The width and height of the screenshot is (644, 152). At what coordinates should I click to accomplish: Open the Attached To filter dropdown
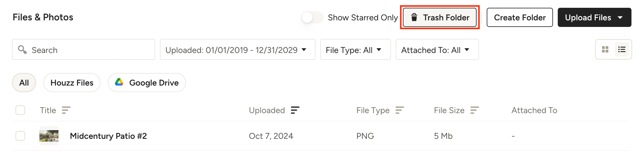pyautogui.click(x=437, y=50)
